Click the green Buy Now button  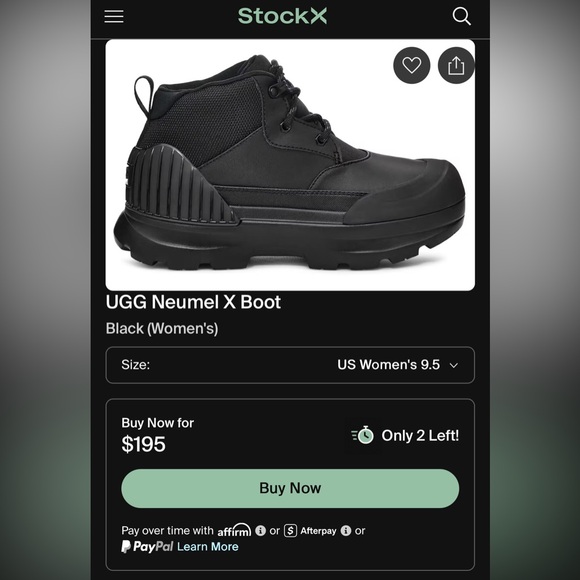click(290, 488)
